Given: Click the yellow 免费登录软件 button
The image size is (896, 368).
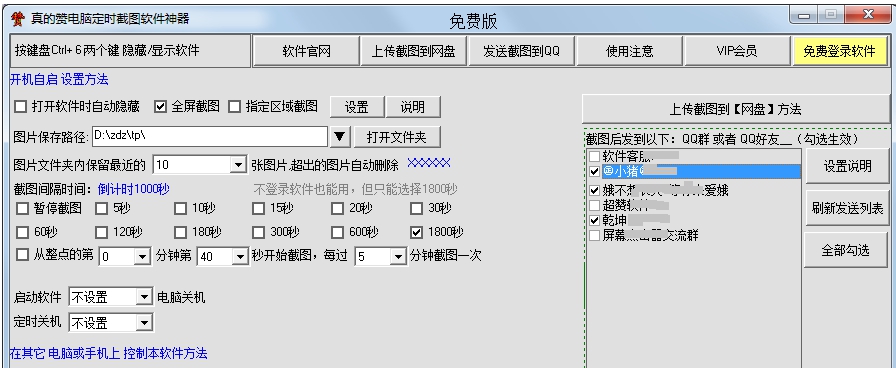Looking at the screenshot, I should (x=839, y=51).
